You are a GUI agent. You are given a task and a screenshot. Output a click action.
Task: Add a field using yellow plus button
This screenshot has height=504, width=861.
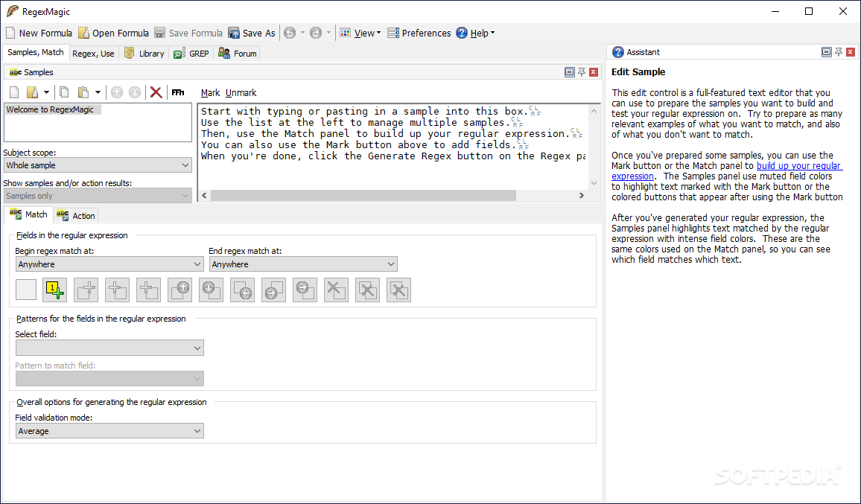click(x=55, y=290)
